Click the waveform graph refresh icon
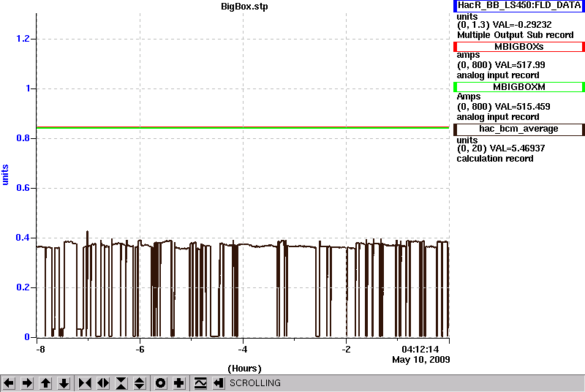The height and width of the screenshot is (392, 585). pyautogui.click(x=200, y=383)
